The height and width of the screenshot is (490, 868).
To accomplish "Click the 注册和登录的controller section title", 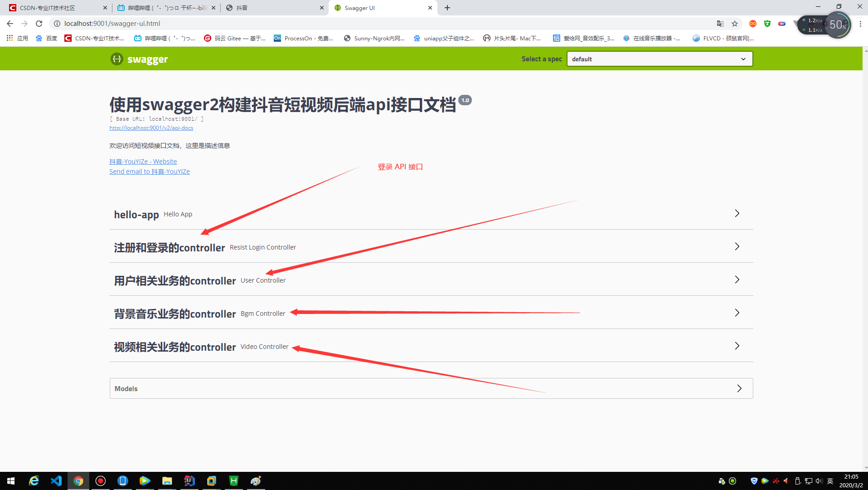I will tap(170, 248).
